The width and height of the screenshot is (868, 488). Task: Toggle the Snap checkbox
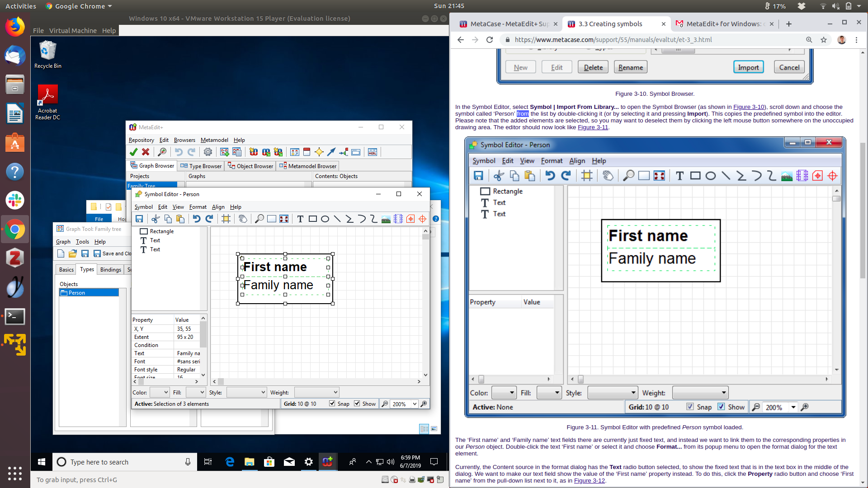tap(332, 404)
